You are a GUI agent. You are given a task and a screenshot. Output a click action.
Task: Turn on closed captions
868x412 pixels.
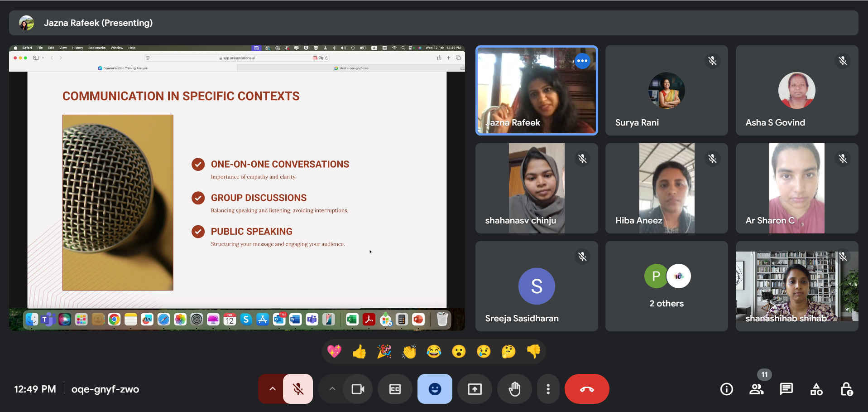tap(395, 389)
